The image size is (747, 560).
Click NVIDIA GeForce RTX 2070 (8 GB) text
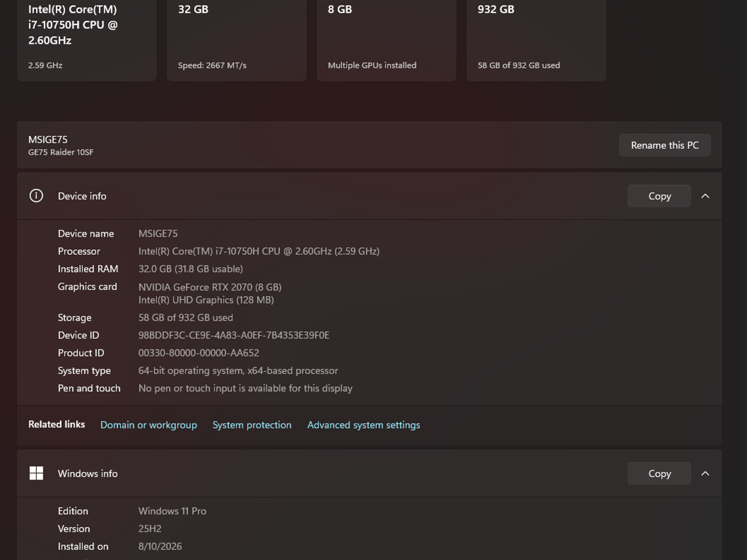point(210,287)
